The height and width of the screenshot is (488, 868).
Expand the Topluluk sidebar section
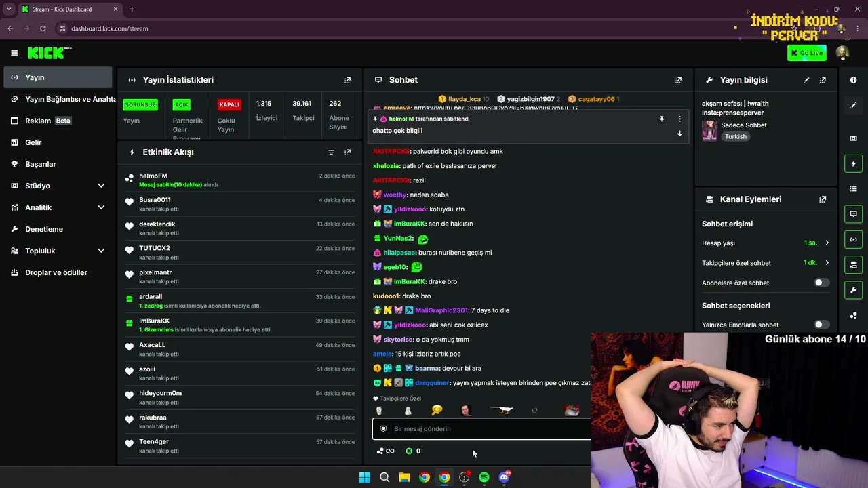101,251
